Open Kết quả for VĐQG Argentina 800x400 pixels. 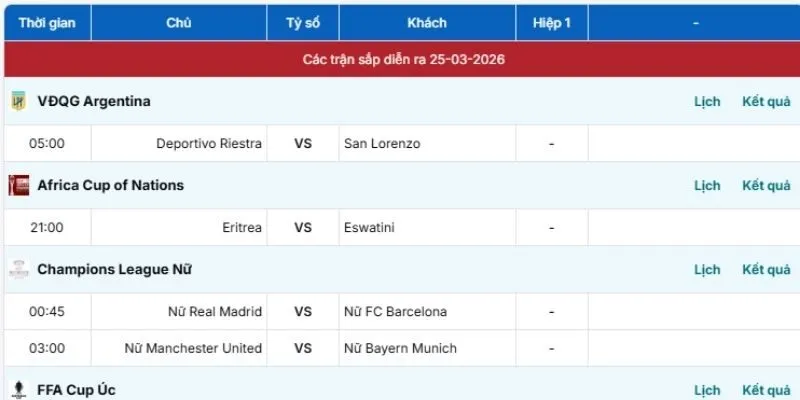[766, 101]
